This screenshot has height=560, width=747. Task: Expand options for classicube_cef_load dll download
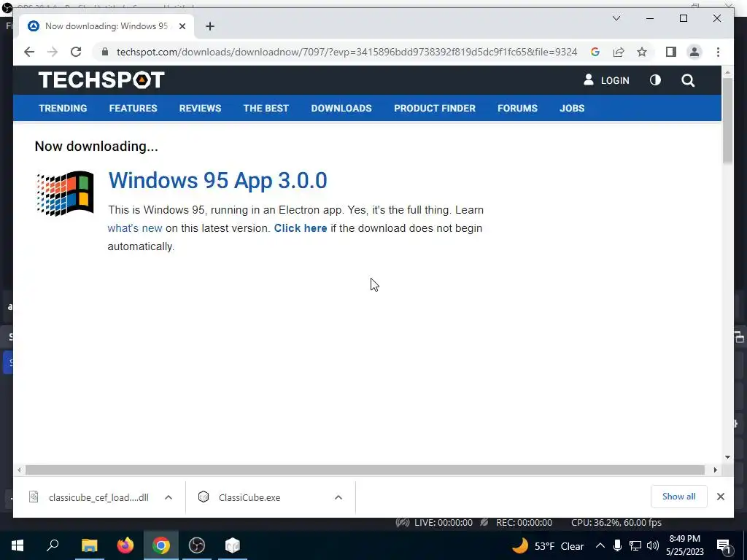169,497
